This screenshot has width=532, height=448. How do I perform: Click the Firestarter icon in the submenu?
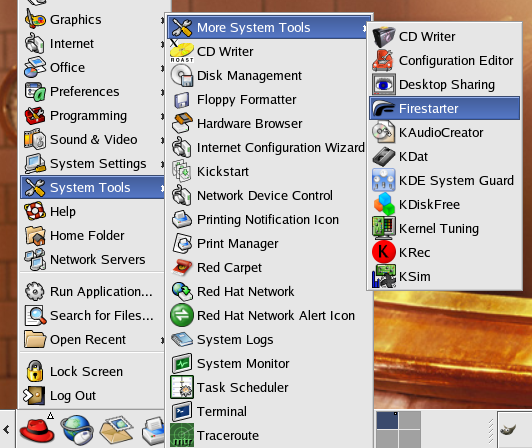(x=383, y=109)
